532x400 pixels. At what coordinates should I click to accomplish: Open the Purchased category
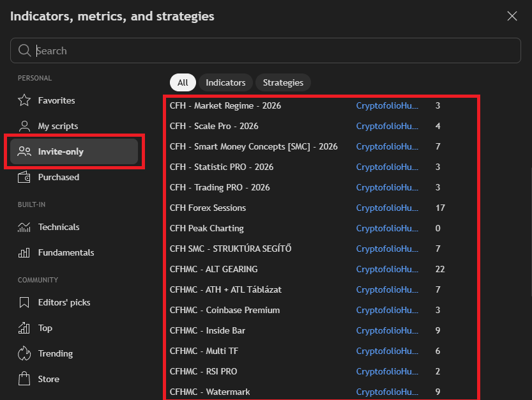(x=74, y=177)
